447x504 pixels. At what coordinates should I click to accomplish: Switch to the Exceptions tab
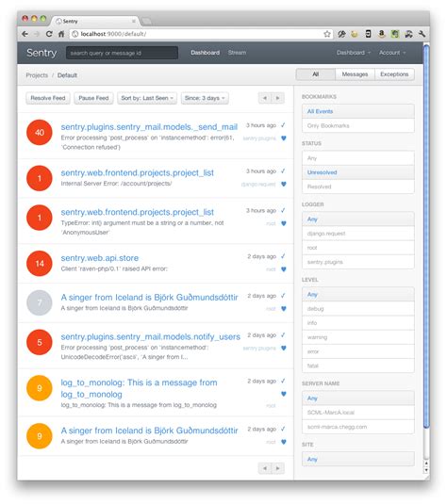(x=394, y=74)
